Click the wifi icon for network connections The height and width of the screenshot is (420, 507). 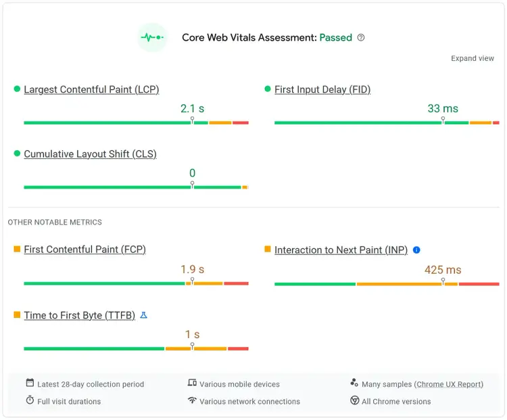coord(192,400)
